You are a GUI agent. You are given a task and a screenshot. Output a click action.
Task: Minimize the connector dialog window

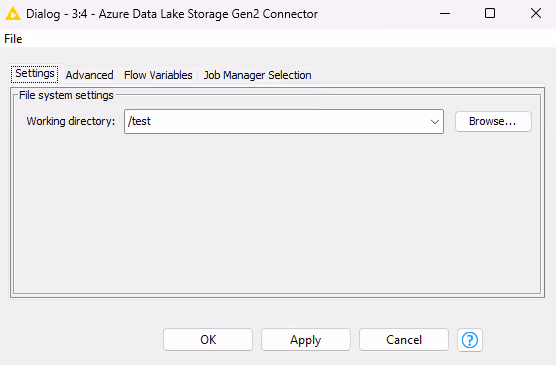[x=445, y=13]
